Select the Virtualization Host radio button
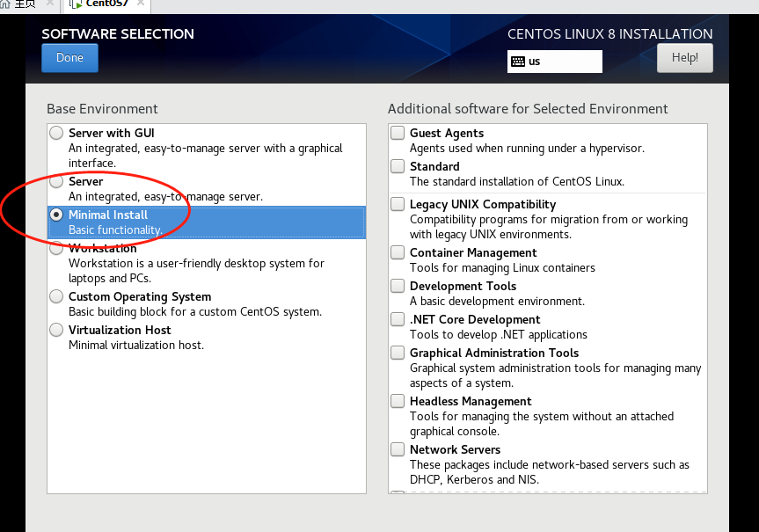 pos(56,330)
